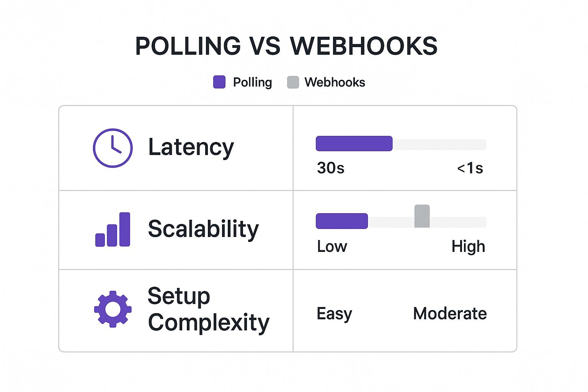Click the purple Scalability progress bar

pos(341,221)
